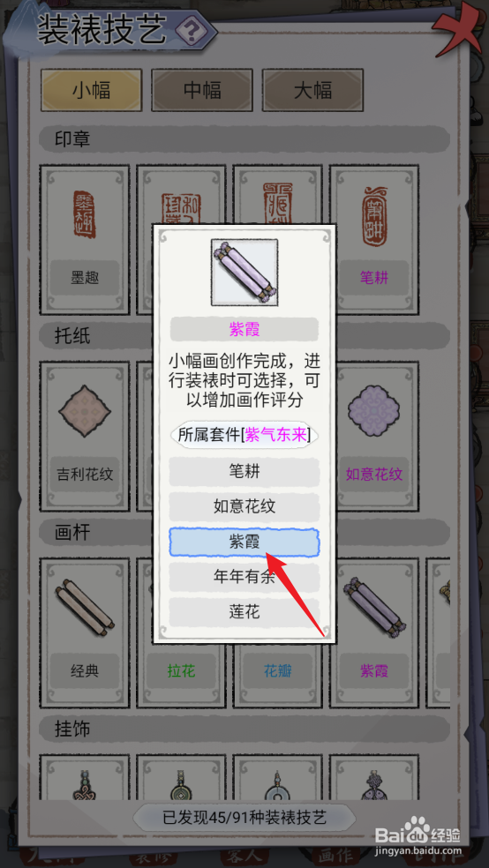Tap the 所属套件 紫气东来 set label
The height and width of the screenshot is (868, 489).
pyautogui.click(x=244, y=435)
